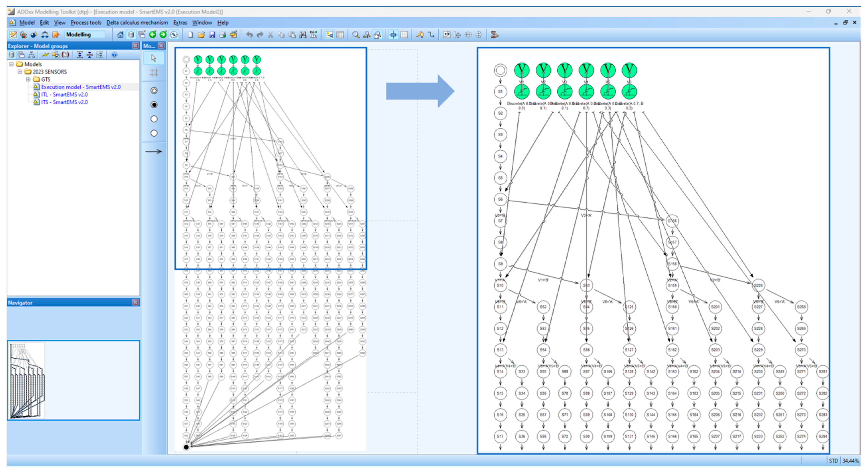This screenshot has height=473, width=868.
Task: Close the Navigator panel
Action: tap(135, 302)
